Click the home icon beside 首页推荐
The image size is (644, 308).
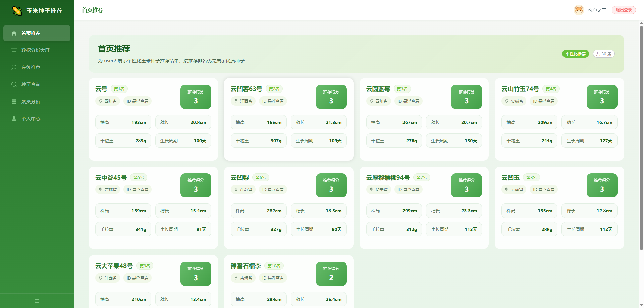[x=14, y=33]
